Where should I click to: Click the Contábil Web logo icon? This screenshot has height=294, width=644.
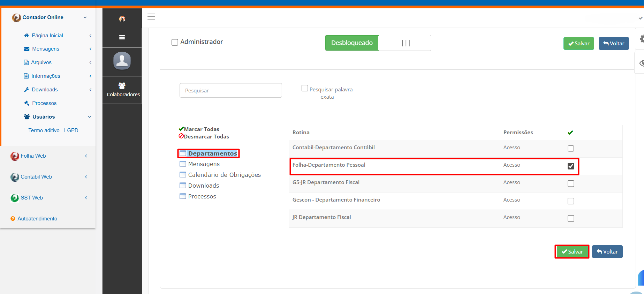15,177
